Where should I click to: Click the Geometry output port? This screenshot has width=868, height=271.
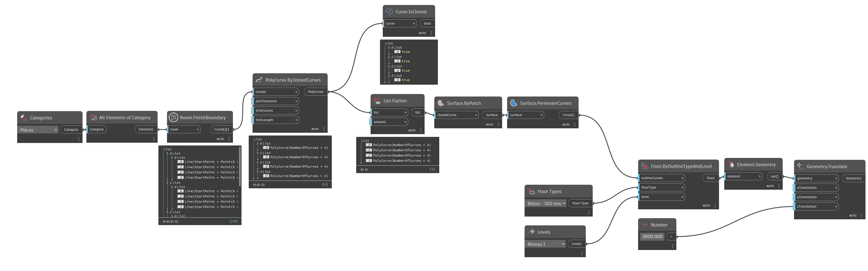pos(854,178)
